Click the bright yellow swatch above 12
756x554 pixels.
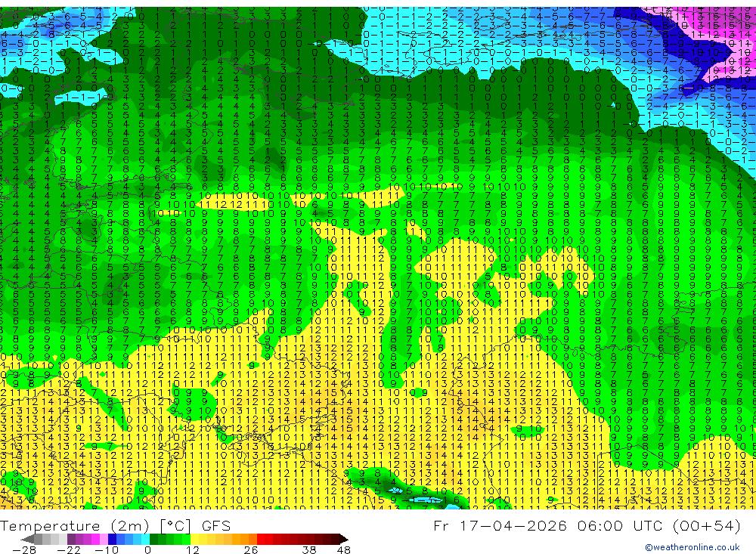[x=195, y=539]
